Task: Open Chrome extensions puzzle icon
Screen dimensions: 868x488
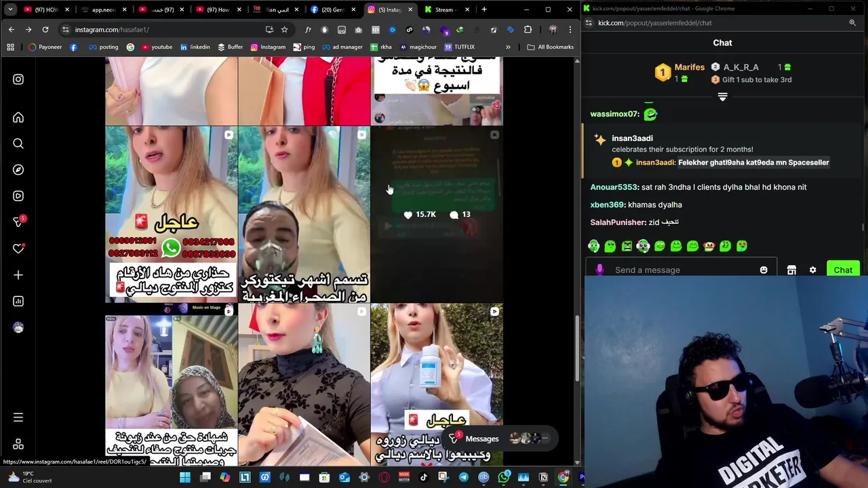Action: pyautogui.click(x=528, y=30)
